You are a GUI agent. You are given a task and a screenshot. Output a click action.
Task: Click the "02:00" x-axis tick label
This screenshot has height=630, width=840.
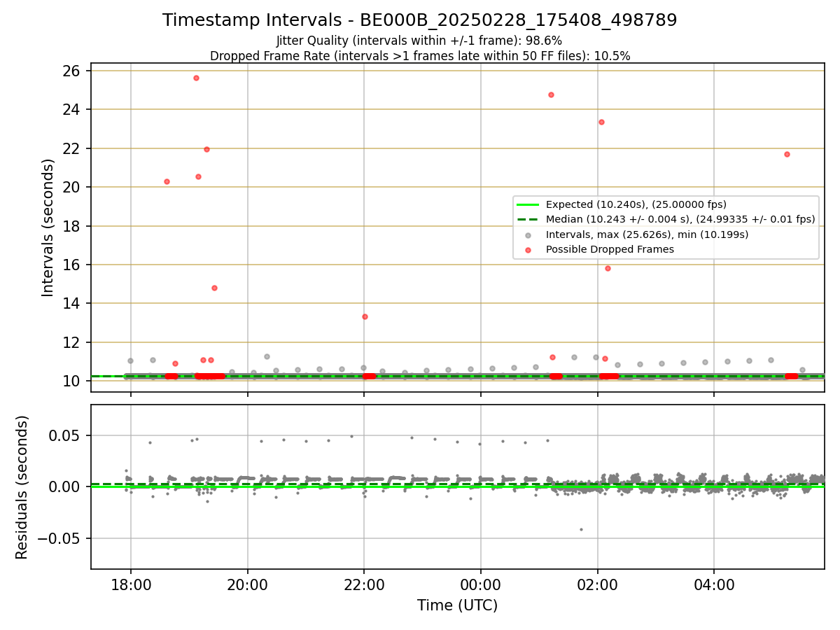[x=597, y=584]
